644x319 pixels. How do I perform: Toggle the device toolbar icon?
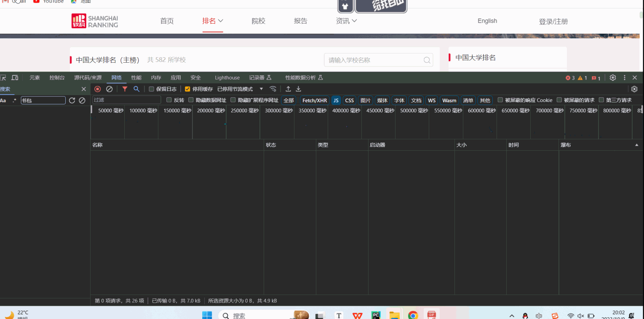pyautogui.click(x=15, y=78)
